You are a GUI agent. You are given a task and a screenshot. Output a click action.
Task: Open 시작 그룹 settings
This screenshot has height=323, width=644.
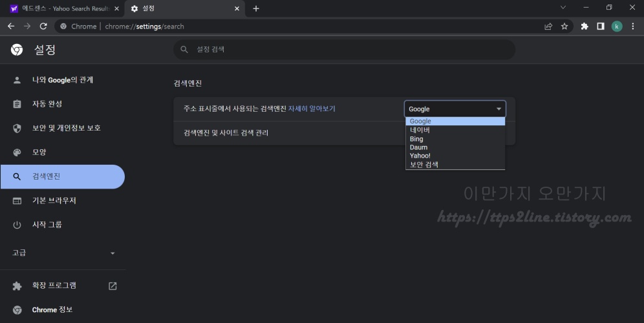click(x=63, y=225)
